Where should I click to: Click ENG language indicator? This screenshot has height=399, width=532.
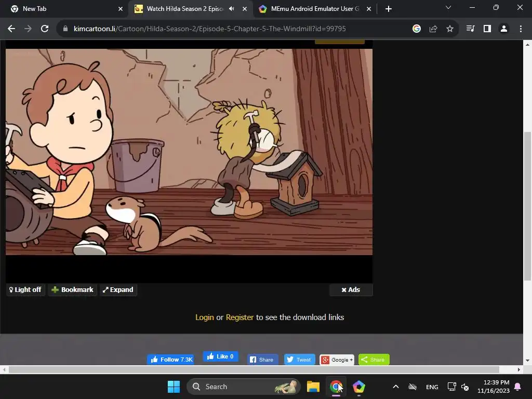click(x=432, y=387)
